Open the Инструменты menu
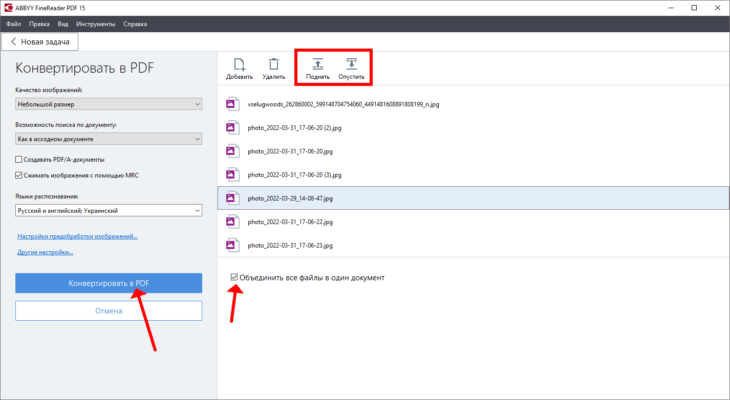The height and width of the screenshot is (400, 730). tap(95, 23)
